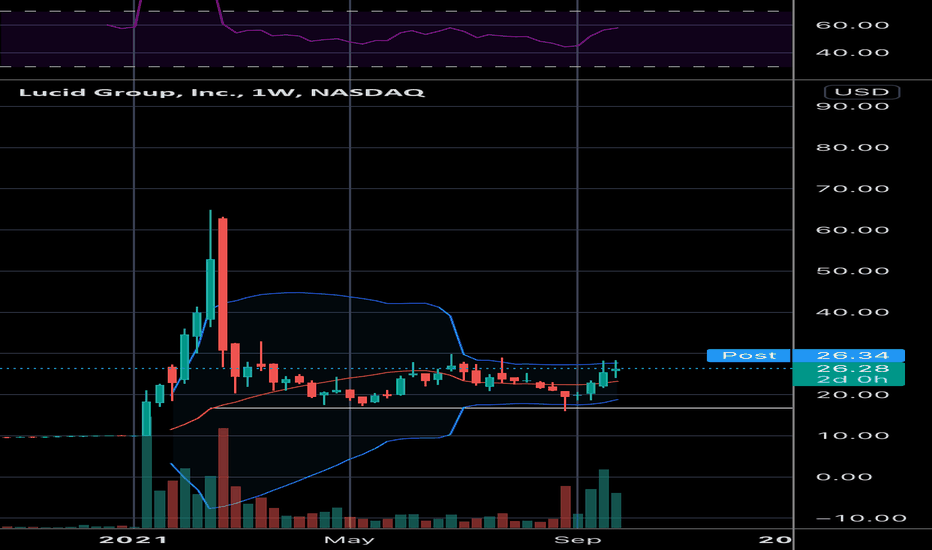Click the May time axis label
The image size is (932, 550).
pos(350,540)
